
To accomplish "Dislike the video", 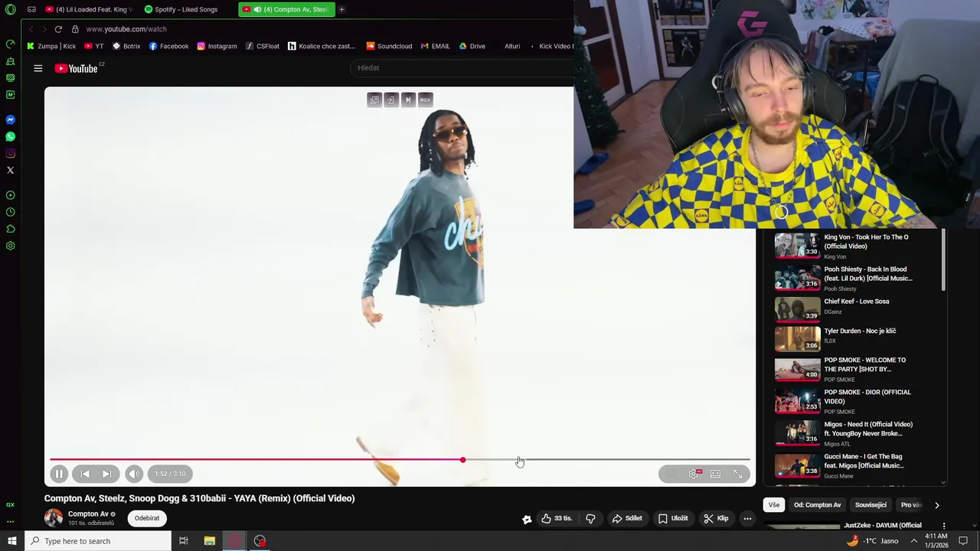I will coord(590,518).
